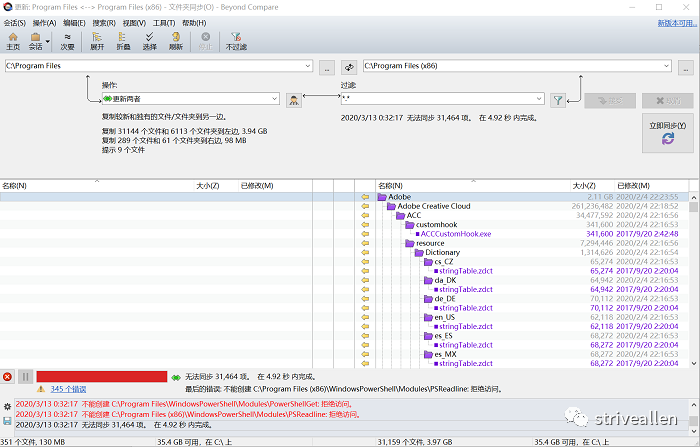Click the Sync Now (立即同步) button
Image resolution: width=700 pixels, height=447 pixels.
tap(667, 133)
